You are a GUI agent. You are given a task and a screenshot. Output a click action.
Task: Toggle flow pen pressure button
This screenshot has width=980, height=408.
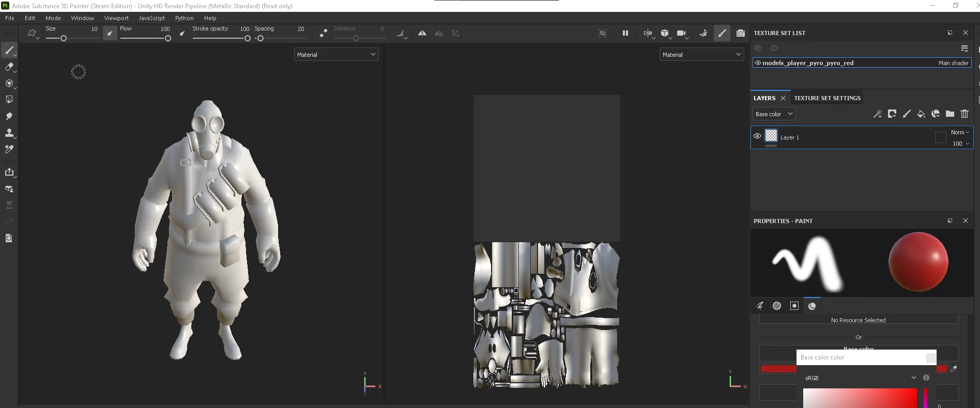[x=182, y=33]
